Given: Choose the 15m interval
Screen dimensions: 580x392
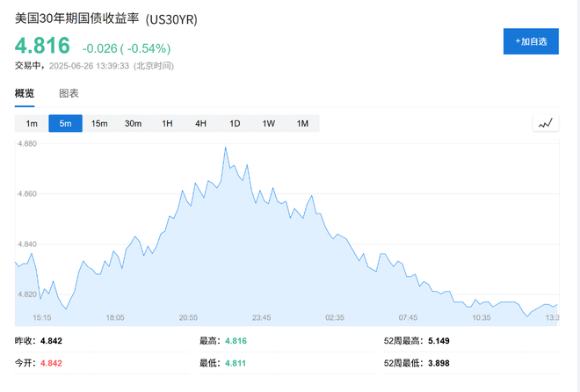Looking at the screenshot, I should (x=99, y=124).
